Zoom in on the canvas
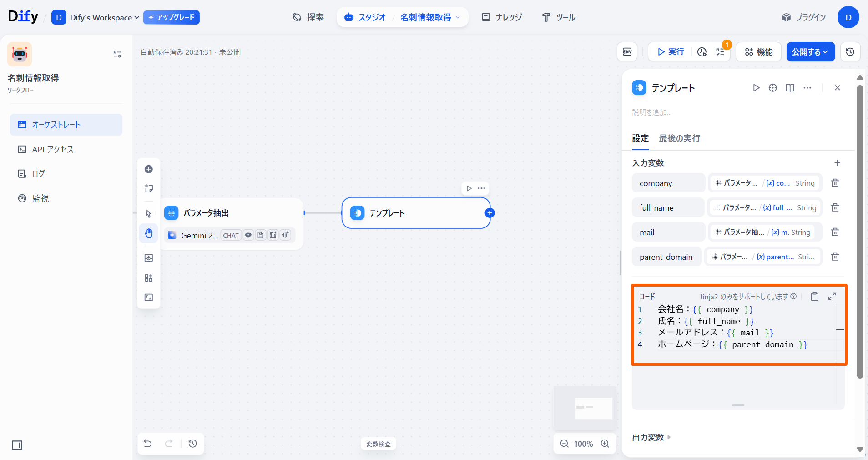 605,444
